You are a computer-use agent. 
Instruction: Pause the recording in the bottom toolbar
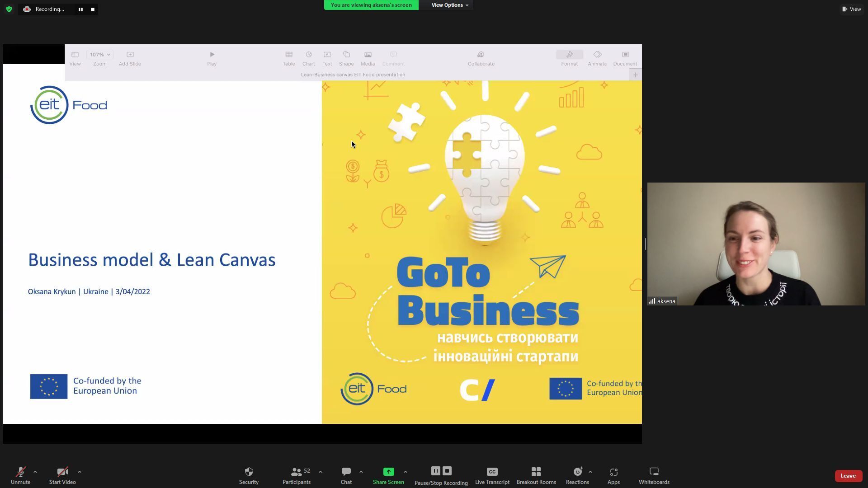[x=435, y=471]
